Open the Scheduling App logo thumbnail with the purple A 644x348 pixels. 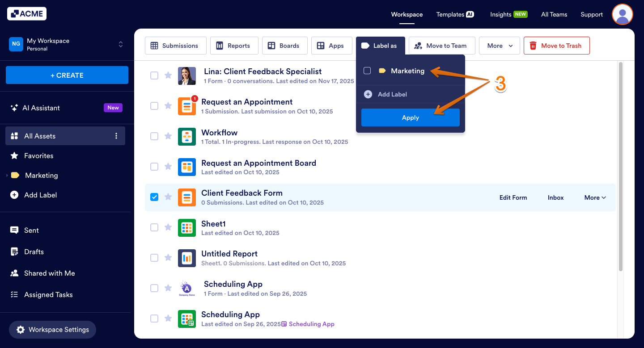pos(187,289)
